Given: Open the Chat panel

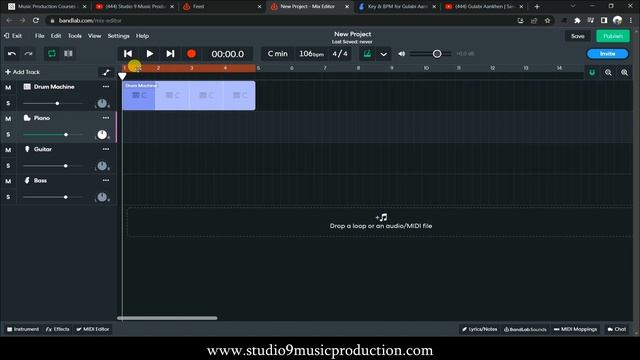Looking at the screenshot, I should tap(617, 329).
